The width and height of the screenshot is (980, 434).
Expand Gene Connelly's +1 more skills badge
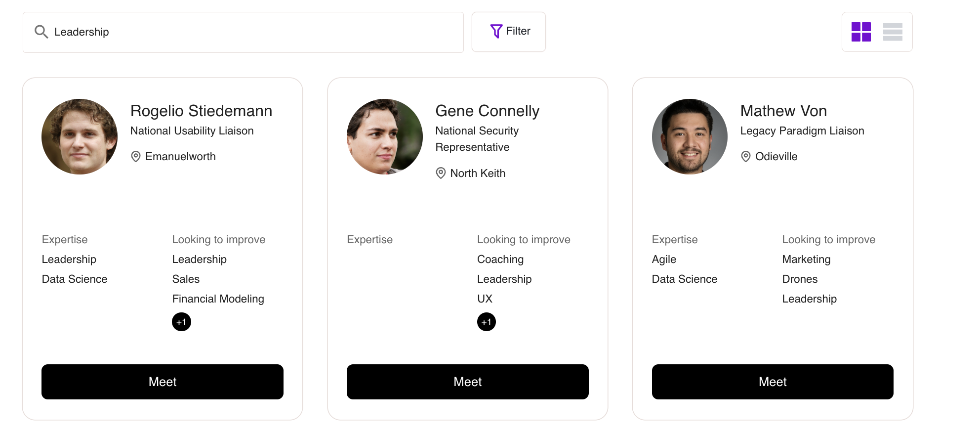tap(487, 322)
